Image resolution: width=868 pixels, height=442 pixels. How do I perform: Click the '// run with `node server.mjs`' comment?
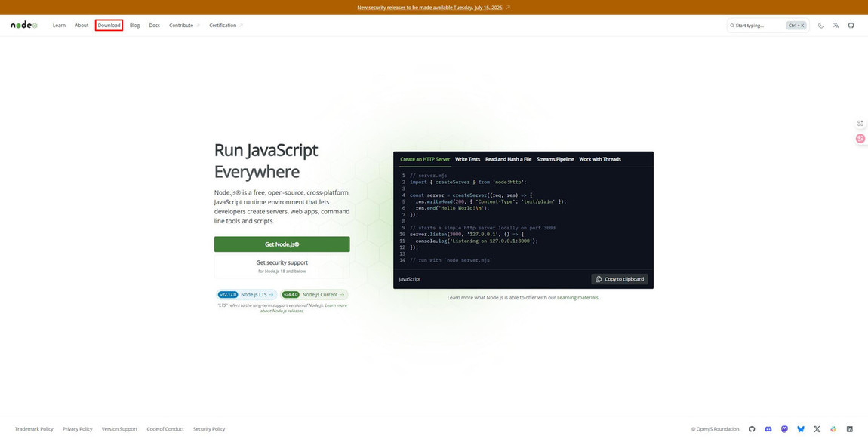[x=451, y=260]
